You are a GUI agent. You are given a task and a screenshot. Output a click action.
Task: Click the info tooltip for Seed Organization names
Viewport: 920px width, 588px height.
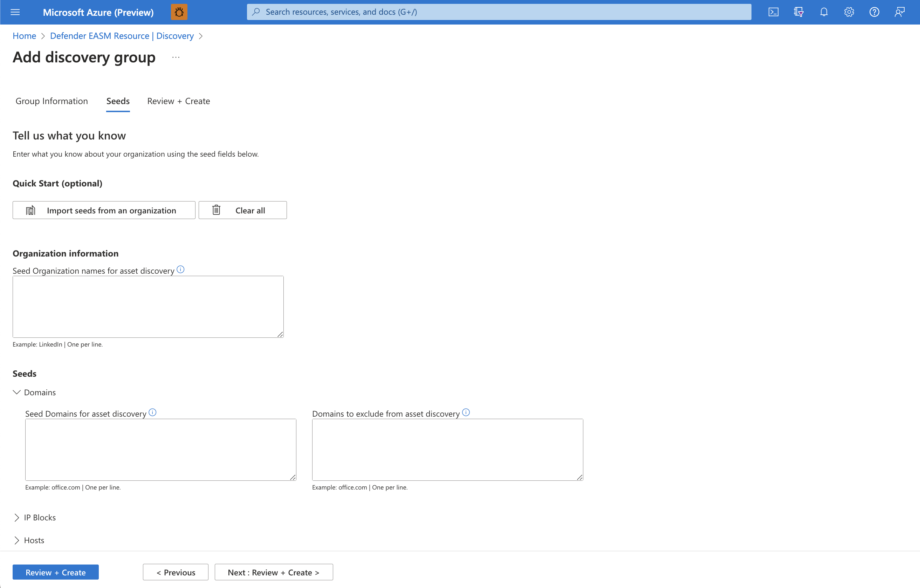180,269
